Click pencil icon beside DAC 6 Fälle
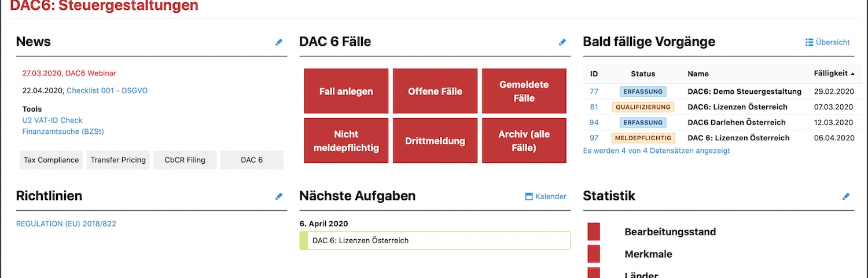This screenshot has width=868, height=278. coord(562,42)
